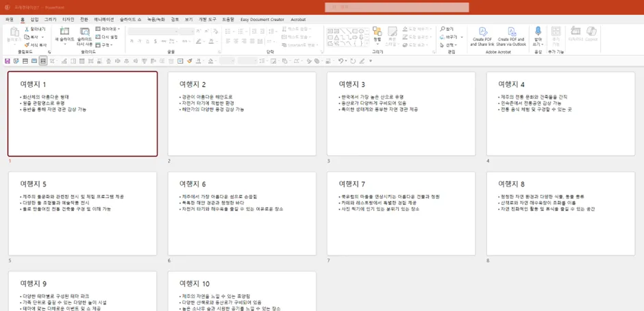Click the 잘라내기 (cut) scissors icon

pyautogui.click(x=27, y=29)
